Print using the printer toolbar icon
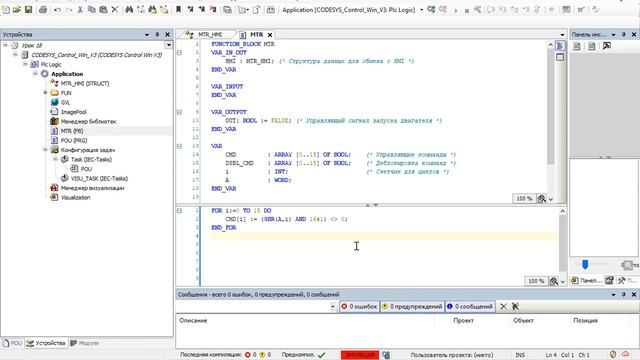This screenshot has height=360, width=640. pyautogui.click(x=43, y=9)
